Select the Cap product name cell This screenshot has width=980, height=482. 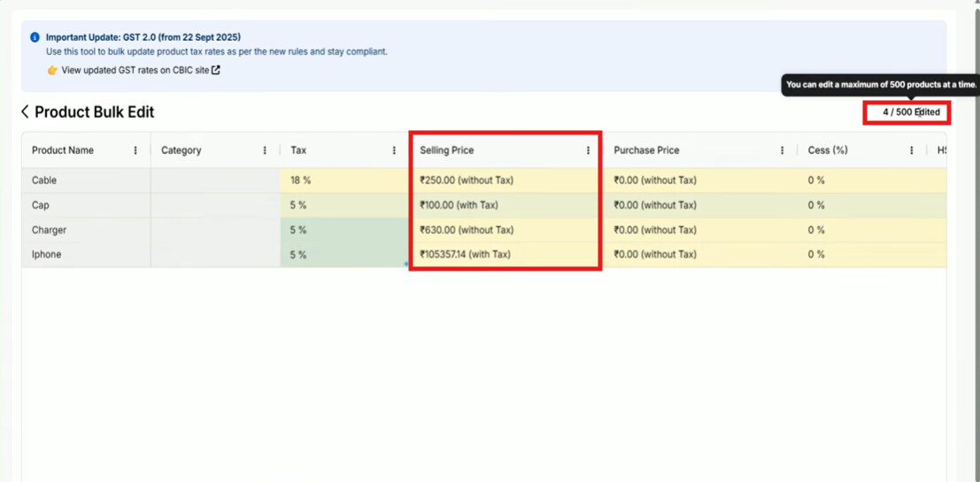(86, 205)
